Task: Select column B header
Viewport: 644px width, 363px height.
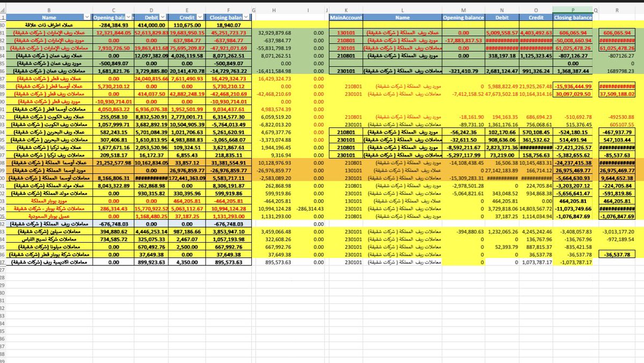Action: point(49,10)
